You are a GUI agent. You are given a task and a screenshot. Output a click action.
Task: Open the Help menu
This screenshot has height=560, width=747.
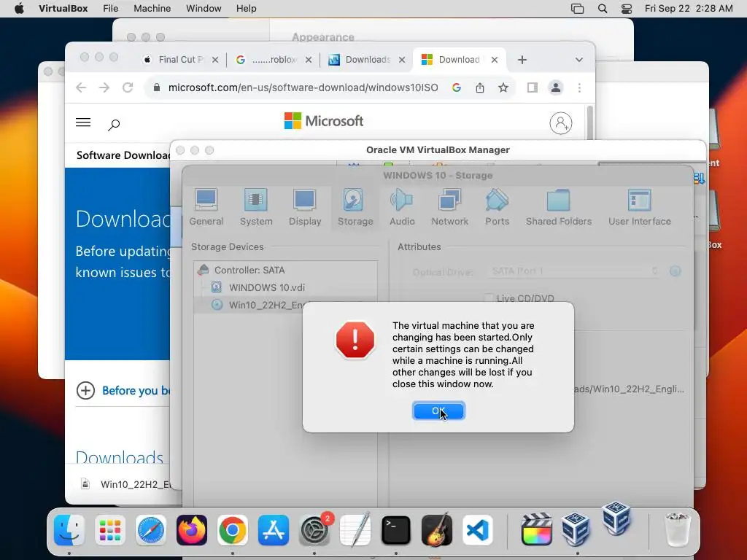(x=247, y=9)
